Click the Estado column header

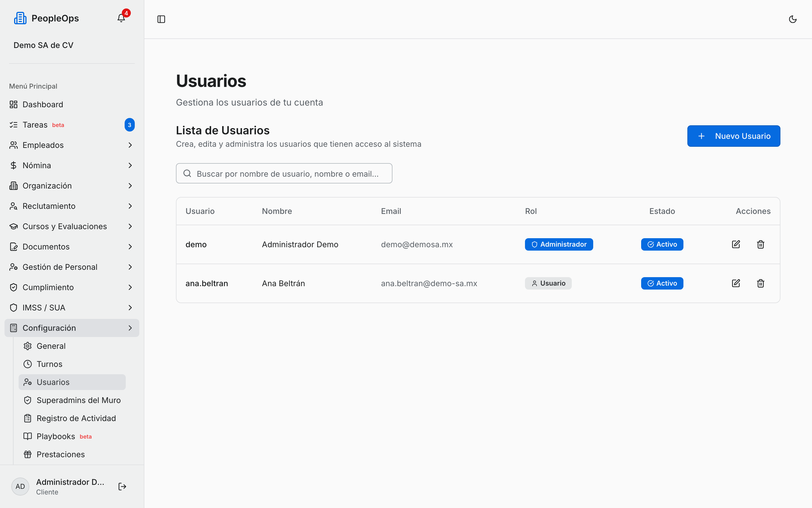click(662, 211)
